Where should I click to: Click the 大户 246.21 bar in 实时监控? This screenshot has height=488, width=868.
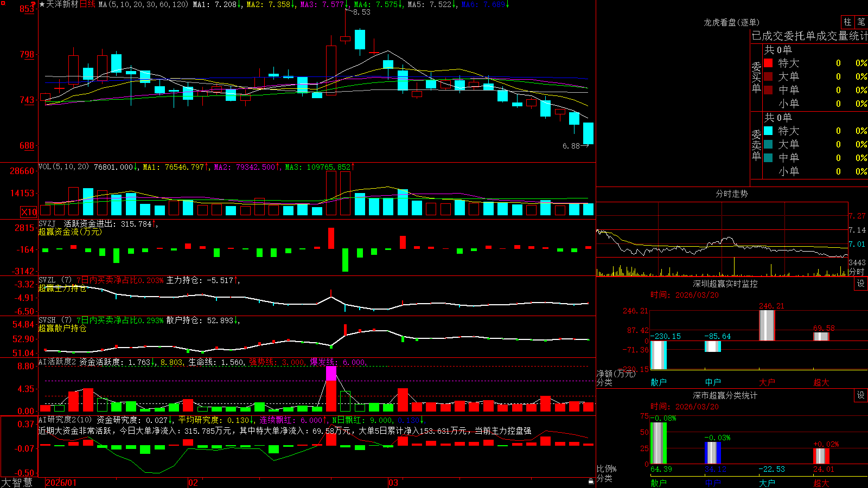click(767, 325)
